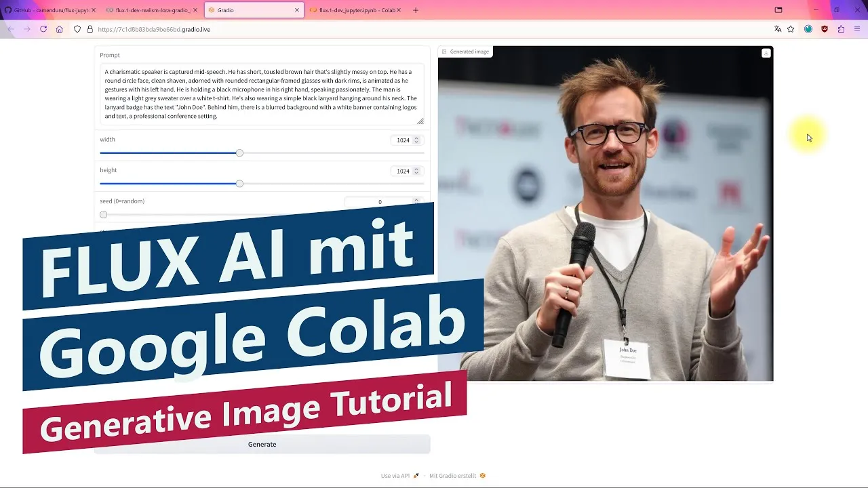Image resolution: width=868 pixels, height=488 pixels.
Task: Click the uBlock Origin extension icon
Action: point(825,28)
